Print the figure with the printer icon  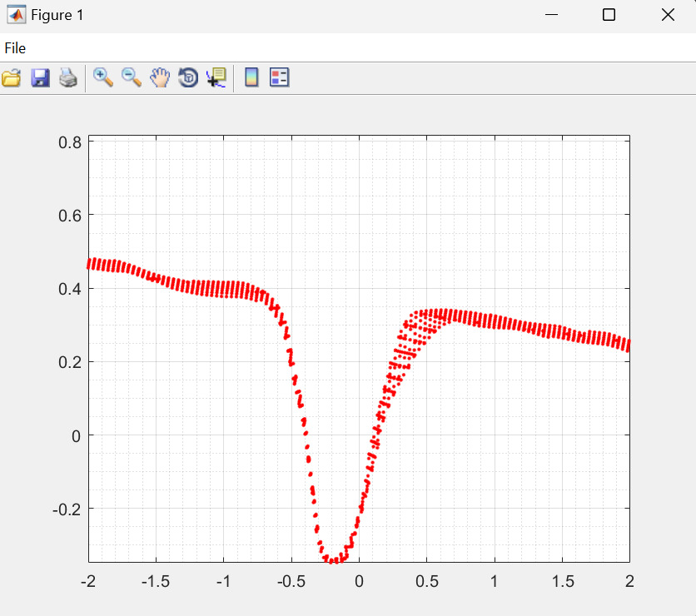coord(68,78)
